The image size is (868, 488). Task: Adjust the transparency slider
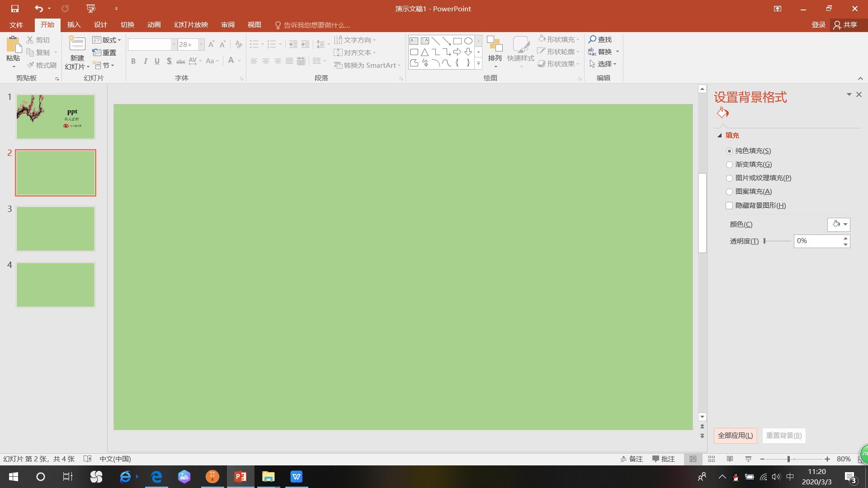(x=765, y=241)
